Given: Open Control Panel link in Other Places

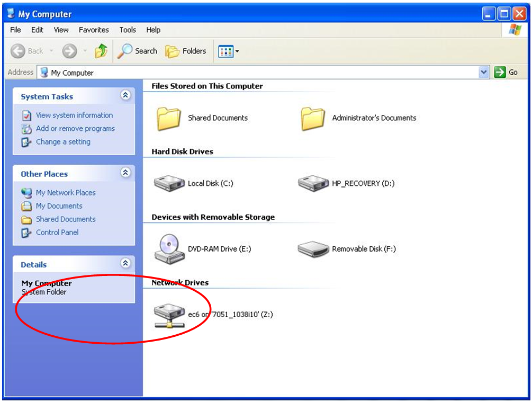Looking at the screenshot, I should pyautogui.click(x=57, y=233).
